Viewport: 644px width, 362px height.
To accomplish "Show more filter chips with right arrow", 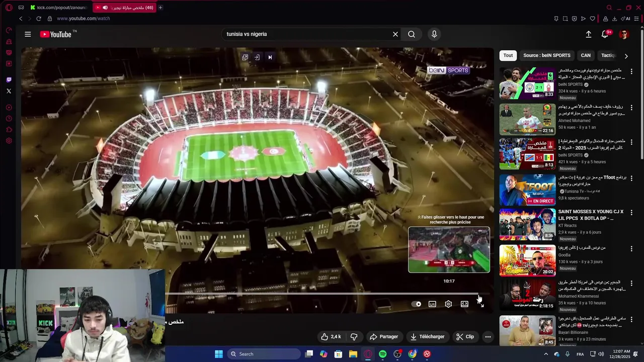I will [626, 56].
